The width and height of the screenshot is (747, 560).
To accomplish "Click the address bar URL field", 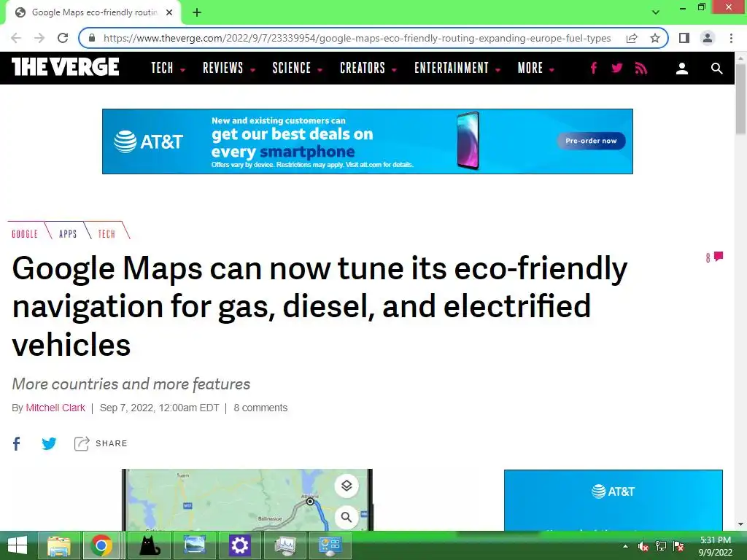I will click(357, 38).
